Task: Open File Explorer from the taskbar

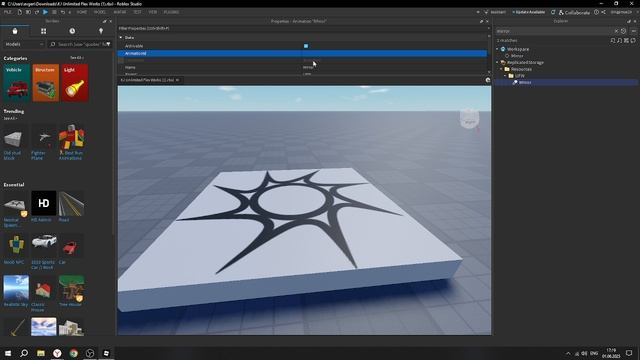Action: click(x=40, y=353)
